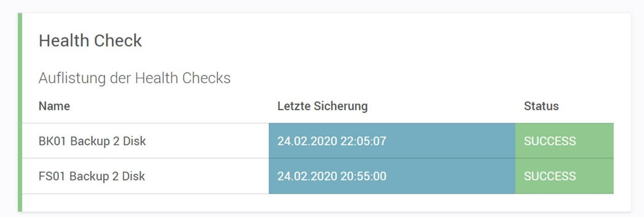This screenshot has height=217, width=644.
Task: Click the Auflistung der Health Checks subtitle
Action: 134,78
